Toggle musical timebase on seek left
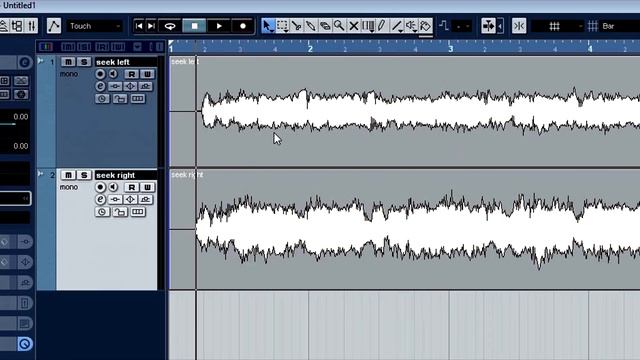 pyautogui.click(x=102, y=98)
